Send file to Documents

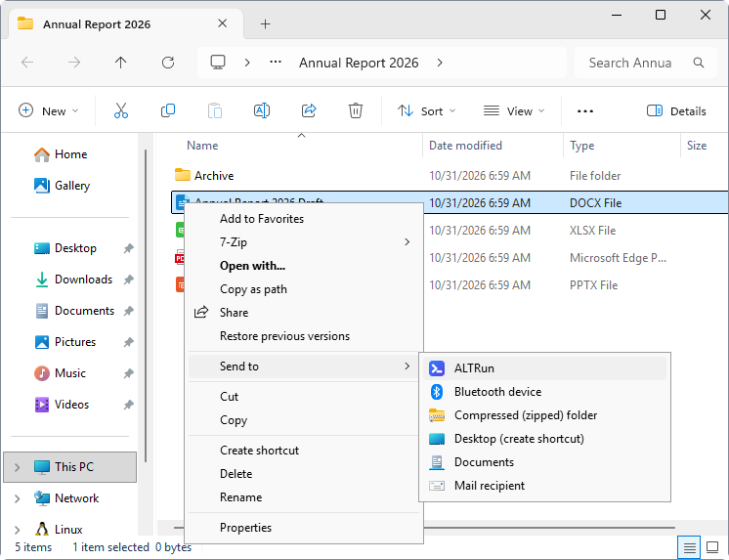544,462
